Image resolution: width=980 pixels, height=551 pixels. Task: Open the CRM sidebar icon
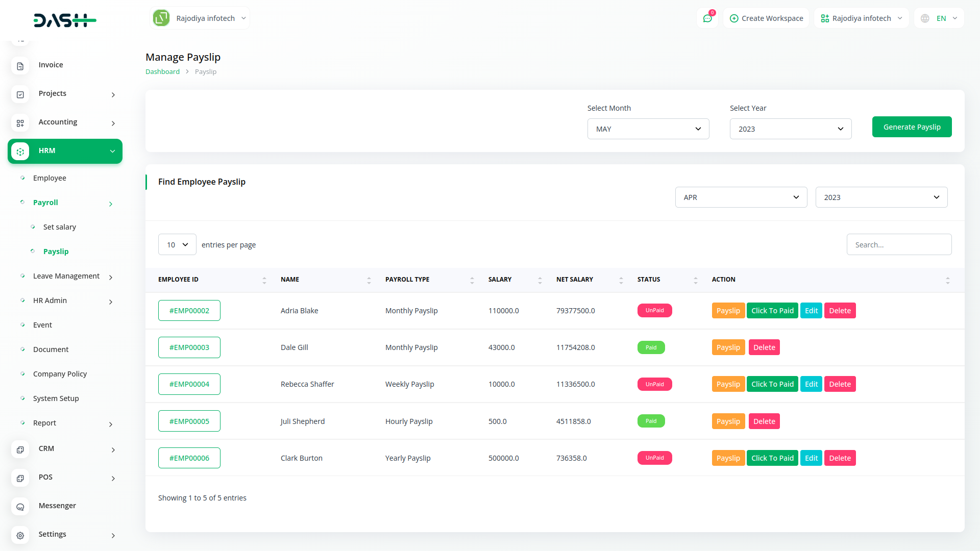[20, 449]
